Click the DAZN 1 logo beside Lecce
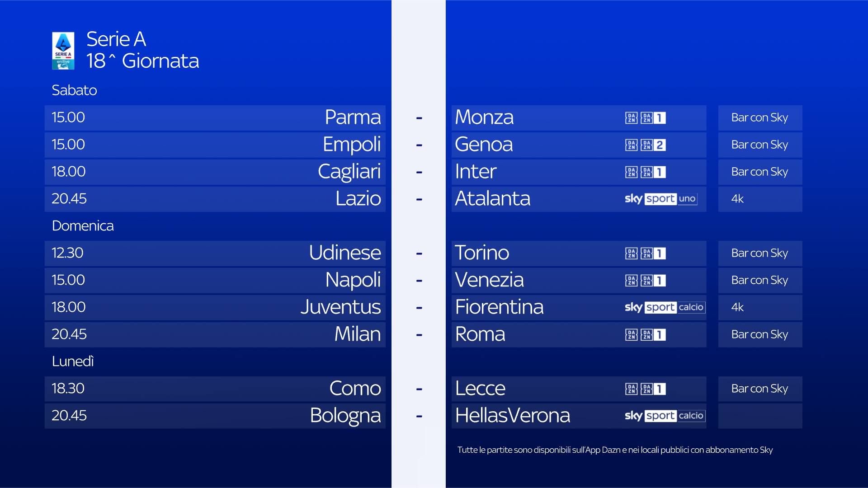The image size is (868, 488). (646, 389)
